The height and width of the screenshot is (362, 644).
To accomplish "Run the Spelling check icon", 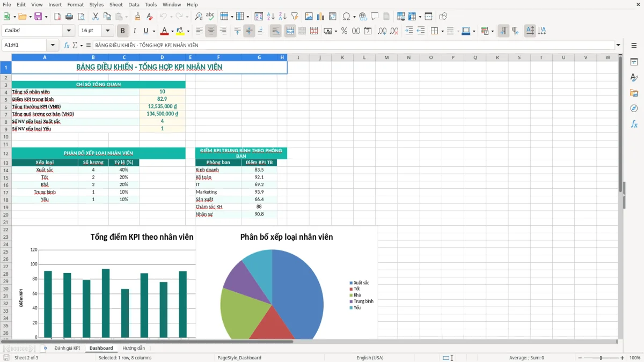I will (x=210, y=17).
